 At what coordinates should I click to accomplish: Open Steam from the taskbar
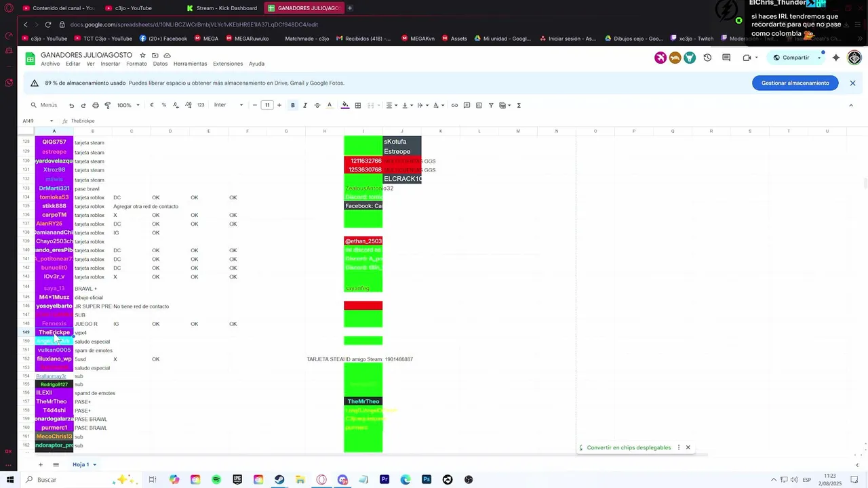(x=279, y=479)
